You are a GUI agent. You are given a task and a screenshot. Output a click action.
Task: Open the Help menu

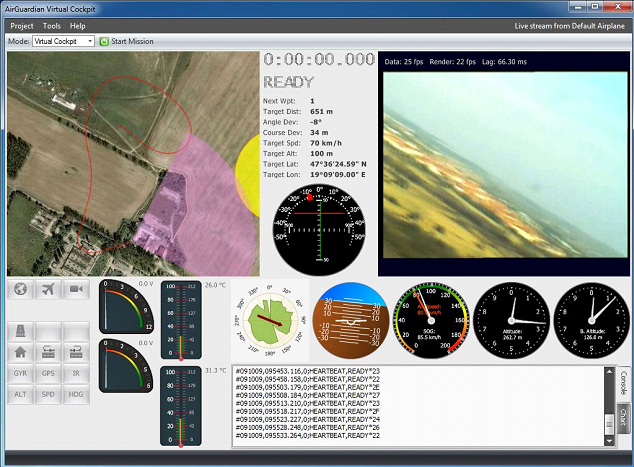(78, 25)
